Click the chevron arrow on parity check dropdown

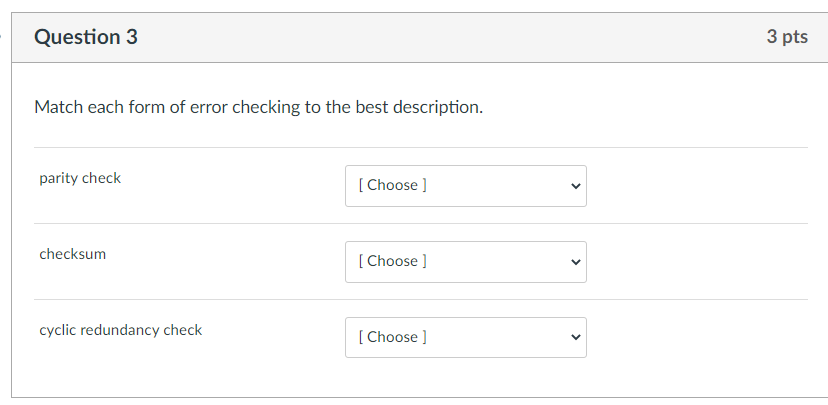tap(574, 186)
